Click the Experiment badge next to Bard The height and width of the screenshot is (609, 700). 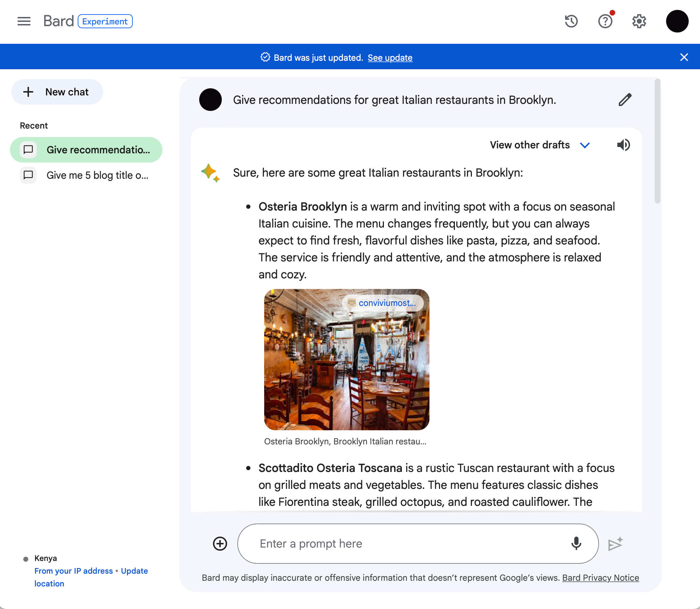click(x=105, y=21)
